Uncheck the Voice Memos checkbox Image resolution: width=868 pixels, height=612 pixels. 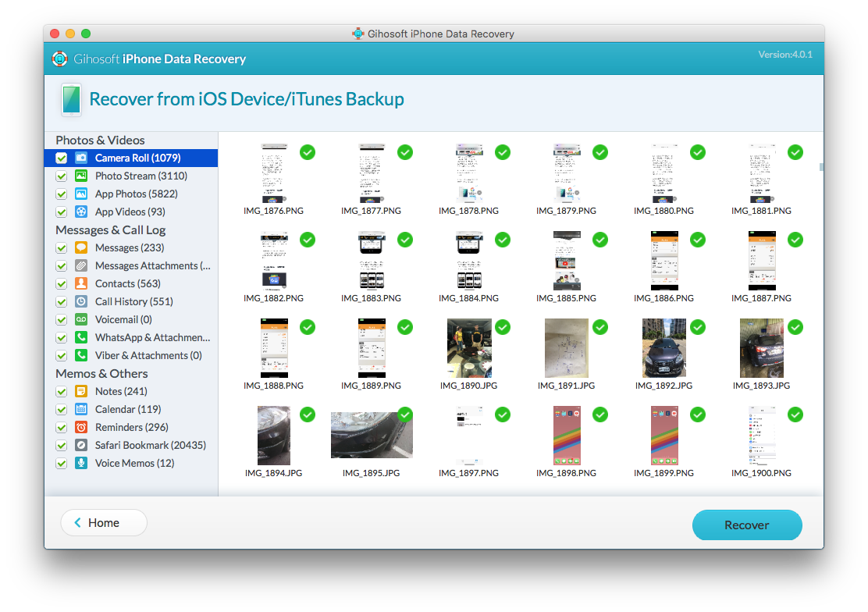[x=62, y=463]
